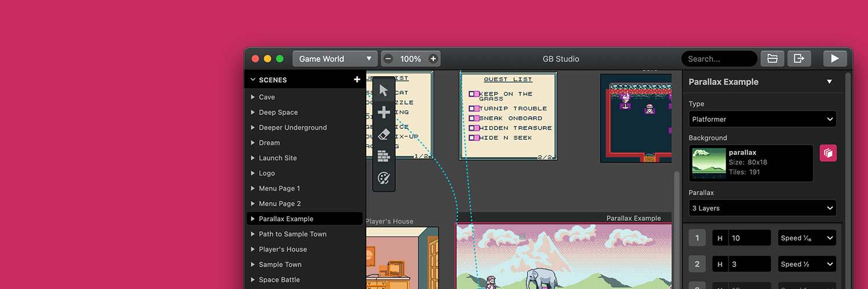
Task: Open the project folder icon
Action: 772,58
